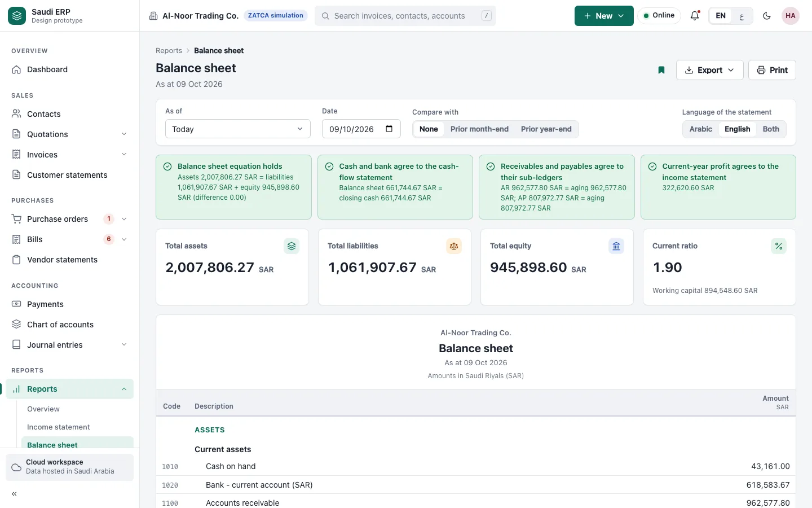
Task: Click the Reports breadcrumb link
Action: [169, 51]
